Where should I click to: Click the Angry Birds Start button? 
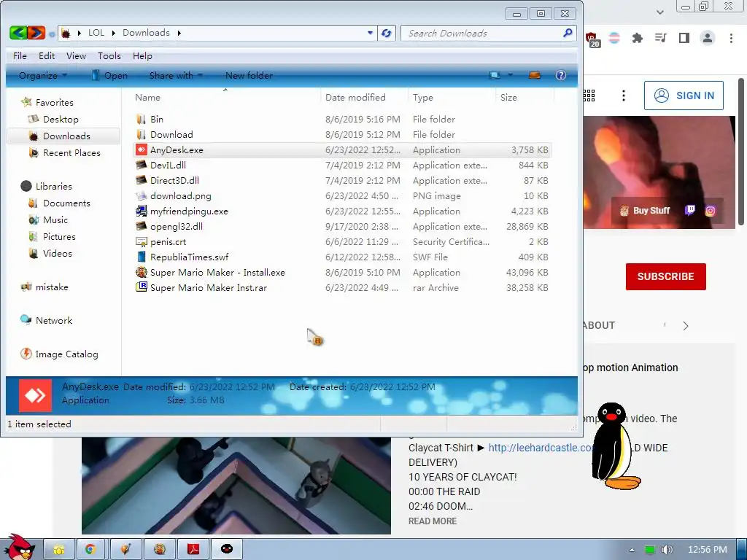(18, 547)
